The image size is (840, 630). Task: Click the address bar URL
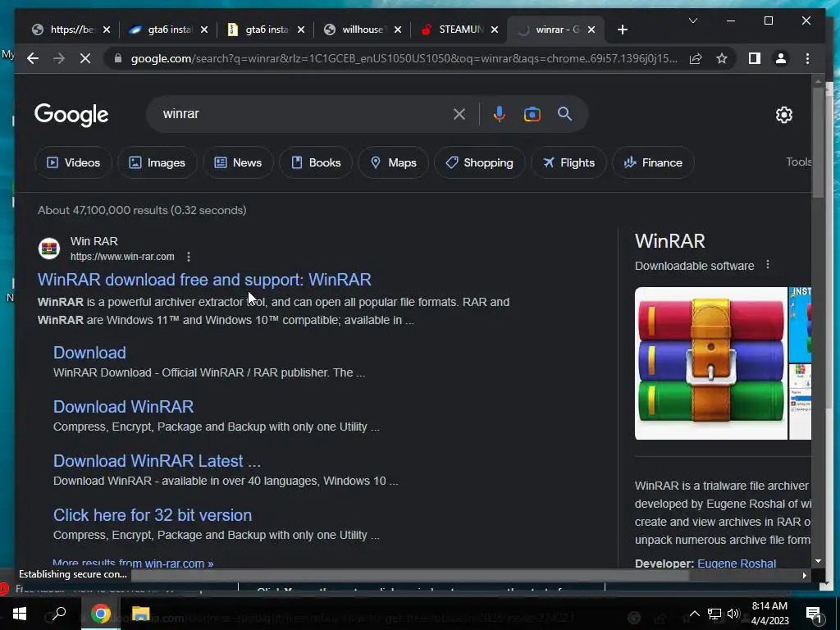tap(404, 58)
